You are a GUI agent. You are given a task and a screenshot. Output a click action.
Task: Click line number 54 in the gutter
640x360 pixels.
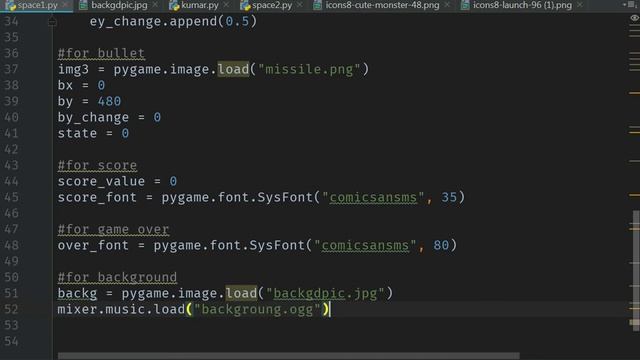[x=11, y=341]
